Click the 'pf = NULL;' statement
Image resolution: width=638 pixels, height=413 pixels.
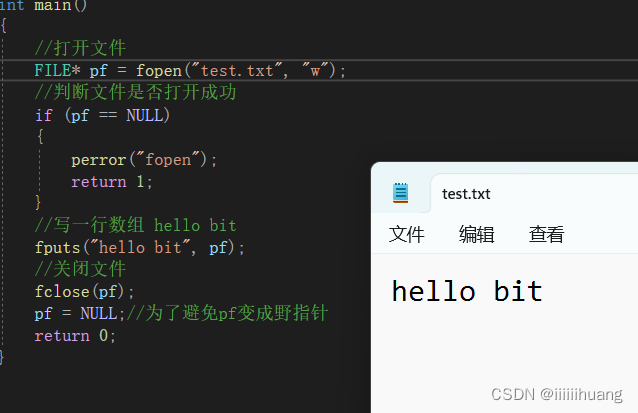pyautogui.click(x=80, y=313)
